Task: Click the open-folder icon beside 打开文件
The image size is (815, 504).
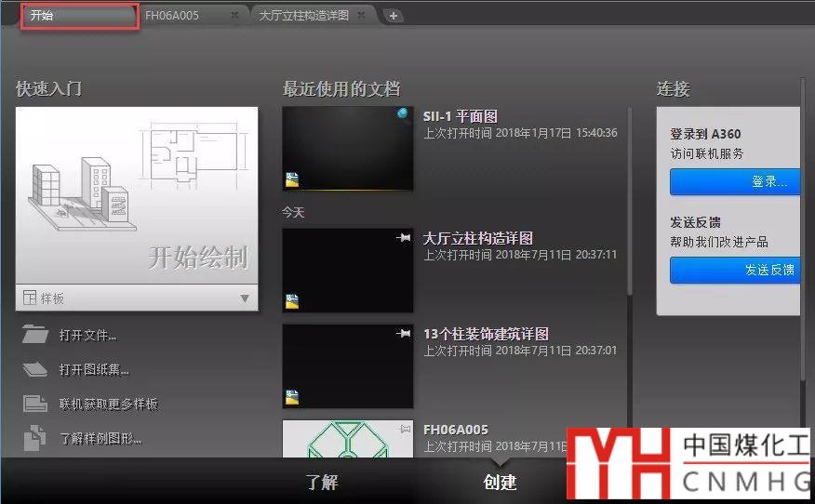Action: point(35,335)
